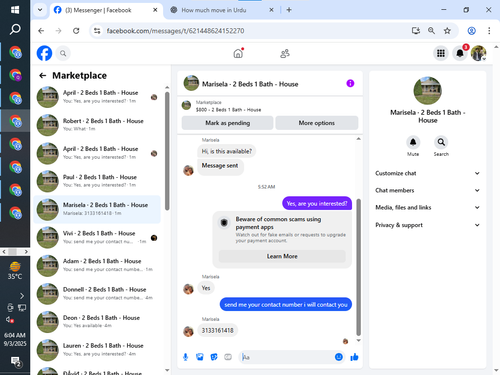Close the How much move in Urdu tab
This screenshot has height=375, width=500.
[x=271, y=10]
